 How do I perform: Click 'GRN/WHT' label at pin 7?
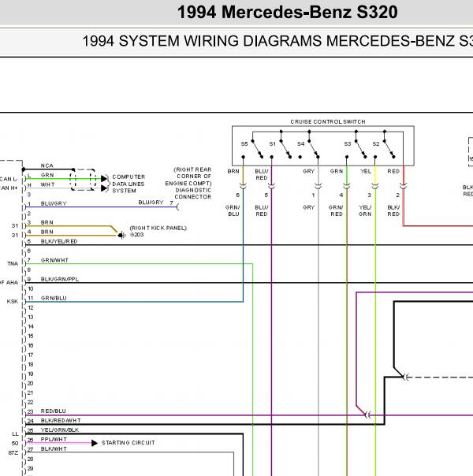click(x=54, y=260)
